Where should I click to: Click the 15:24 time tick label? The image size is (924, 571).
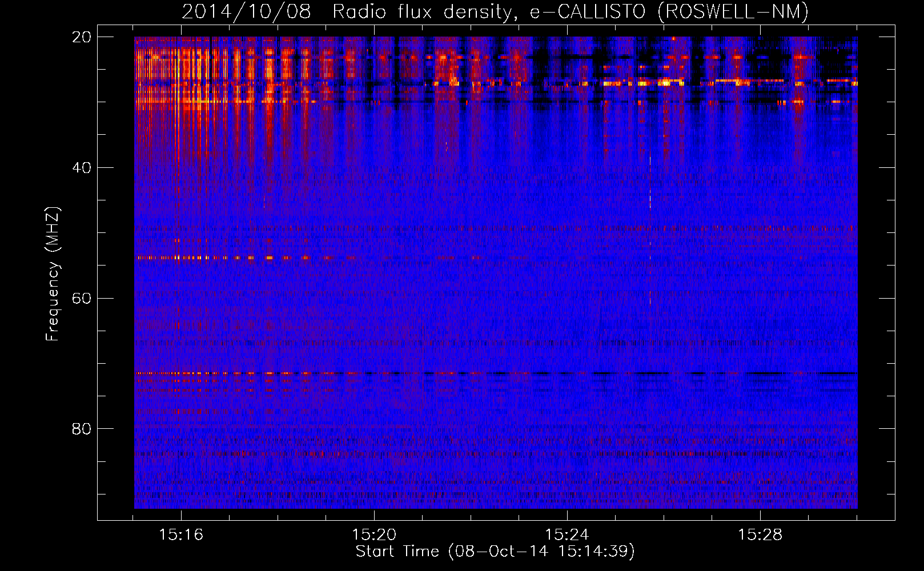tap(567, 534)
